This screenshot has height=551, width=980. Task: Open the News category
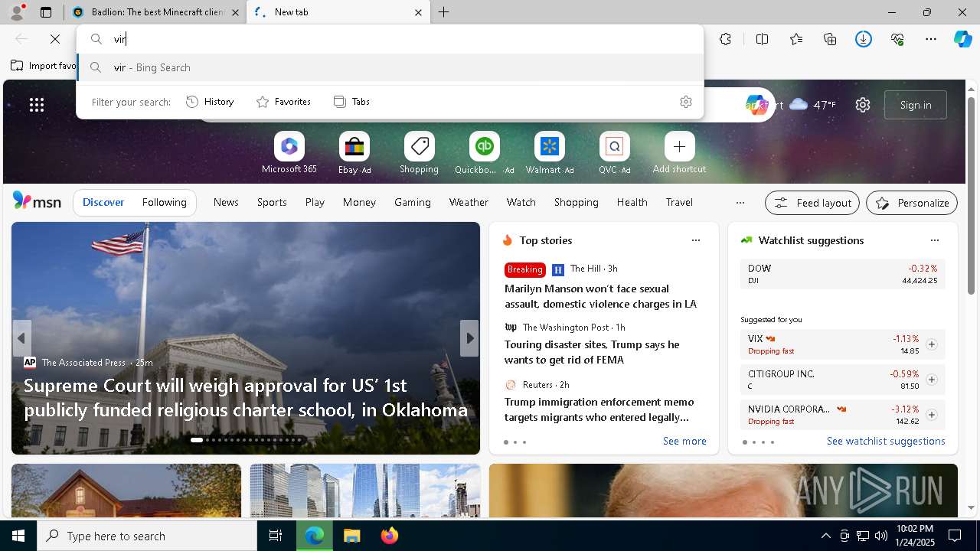pos(226,202)
